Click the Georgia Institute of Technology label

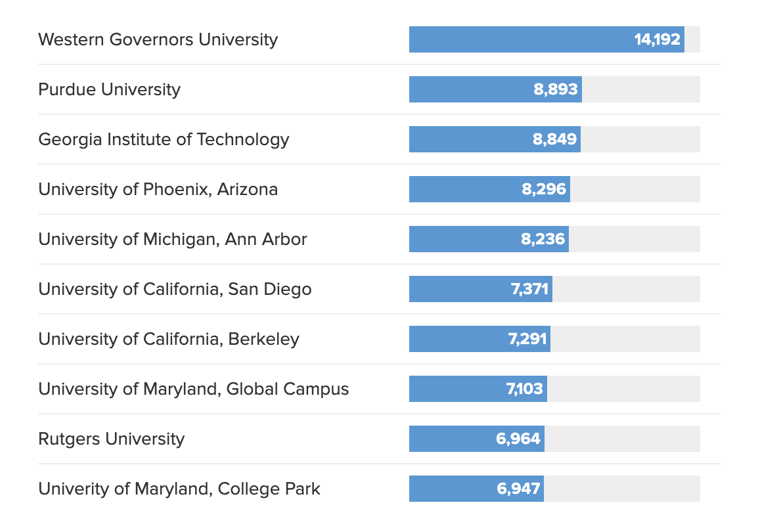pos(164,139)
